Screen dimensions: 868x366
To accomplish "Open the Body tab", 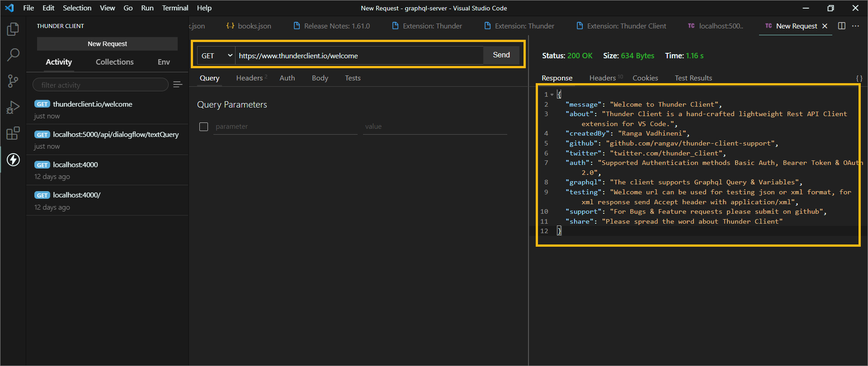I will pos(320,78).
